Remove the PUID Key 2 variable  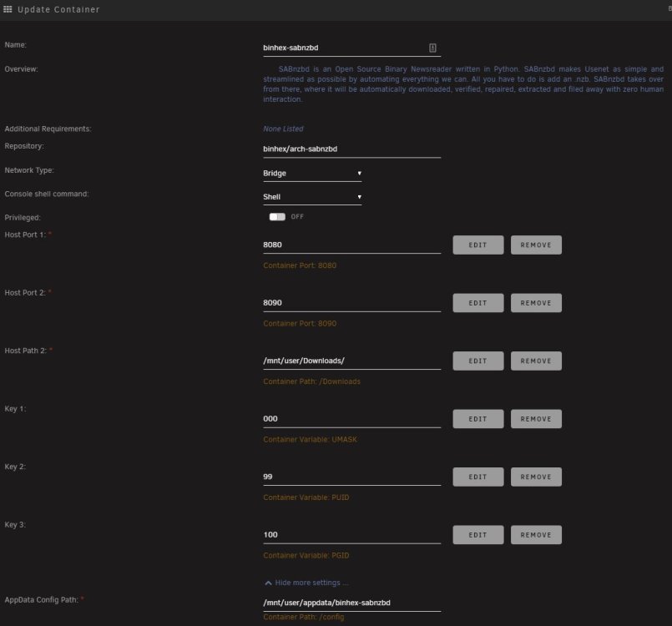tap(536, 477)
